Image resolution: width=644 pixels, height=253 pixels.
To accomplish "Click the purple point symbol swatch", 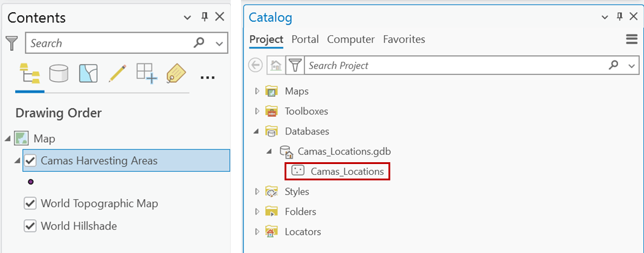I will [x=31, y=182].
